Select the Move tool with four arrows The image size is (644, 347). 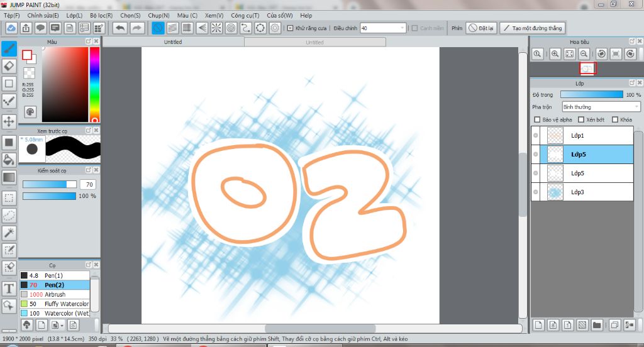point(9,121)
